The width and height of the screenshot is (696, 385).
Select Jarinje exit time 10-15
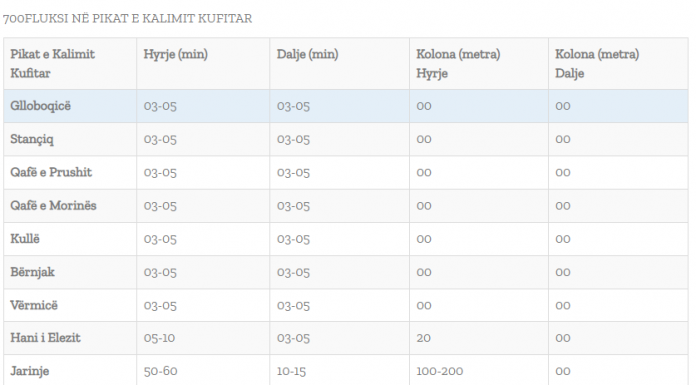(x=291, y=371)
